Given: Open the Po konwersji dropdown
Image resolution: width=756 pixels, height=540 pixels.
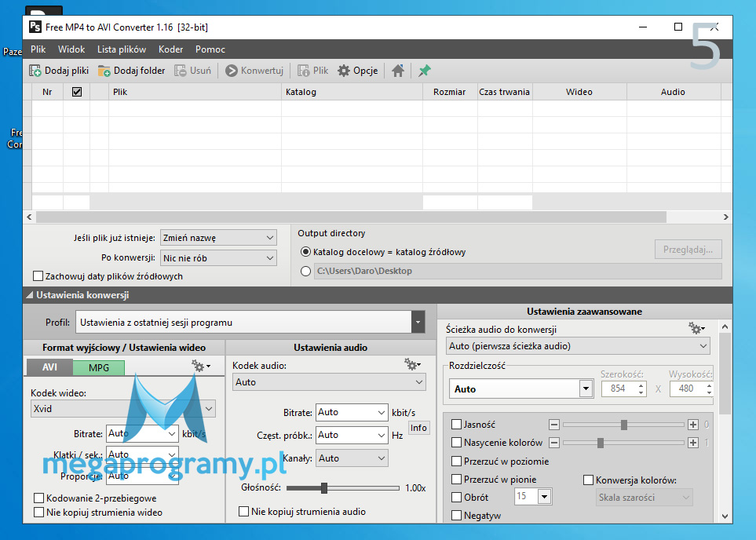Looking at the screenshot, I should click(218, 258).
